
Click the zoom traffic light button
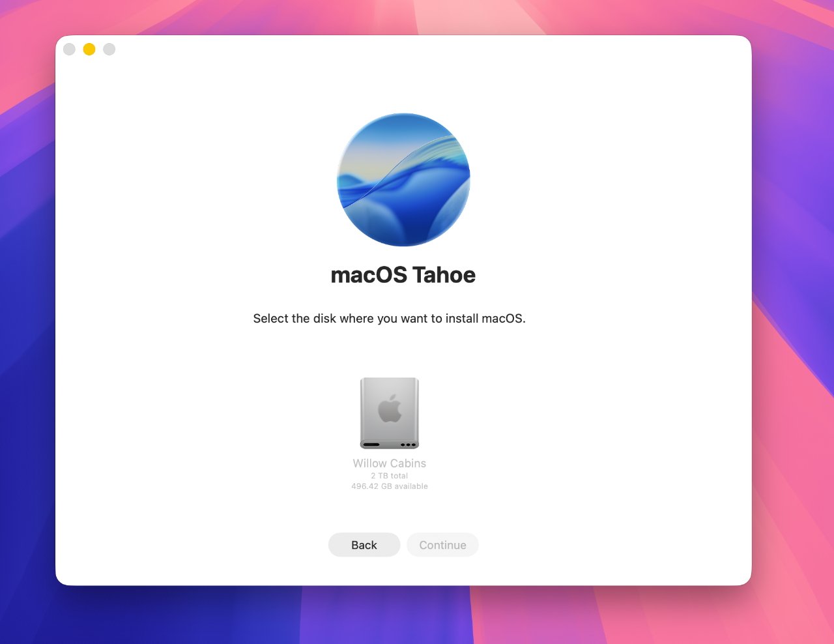tap(109, 49)
